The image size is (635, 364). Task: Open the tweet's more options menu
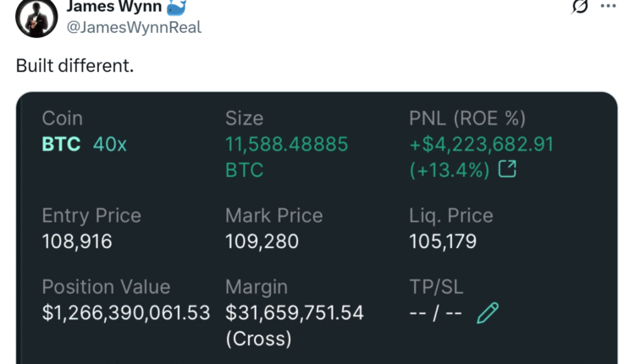(x=608, y=6)
